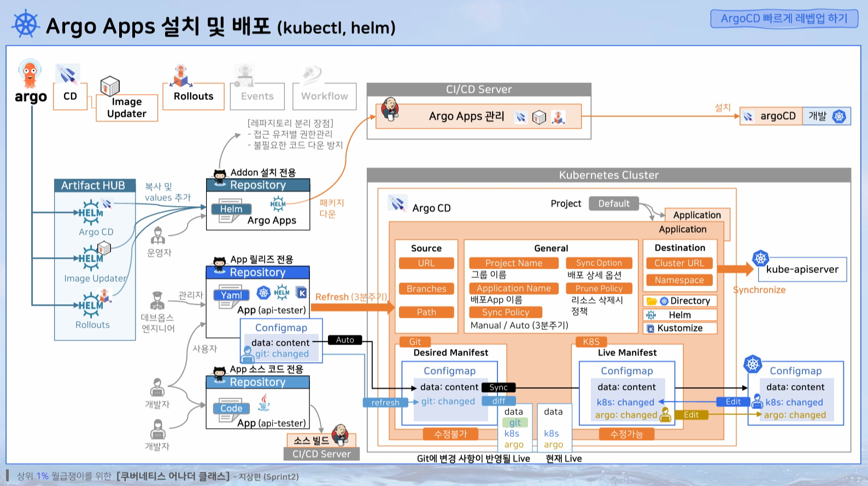Image resolution: width=868 pixels, height=486 pixels.
Task: Click the 운영자 person icon
Action: pyautogui.click(x=158, y=236)
